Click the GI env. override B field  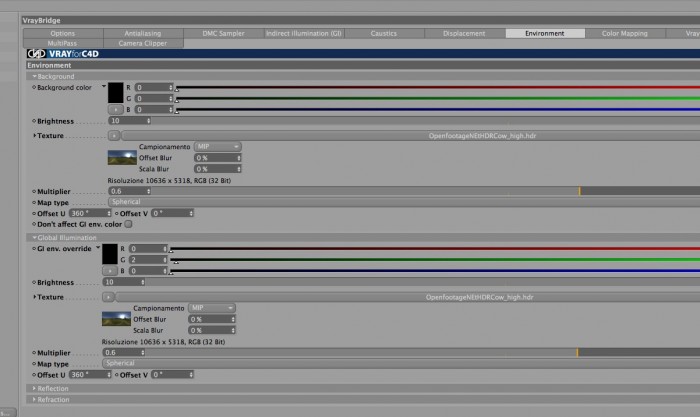(x=148, y=271)
